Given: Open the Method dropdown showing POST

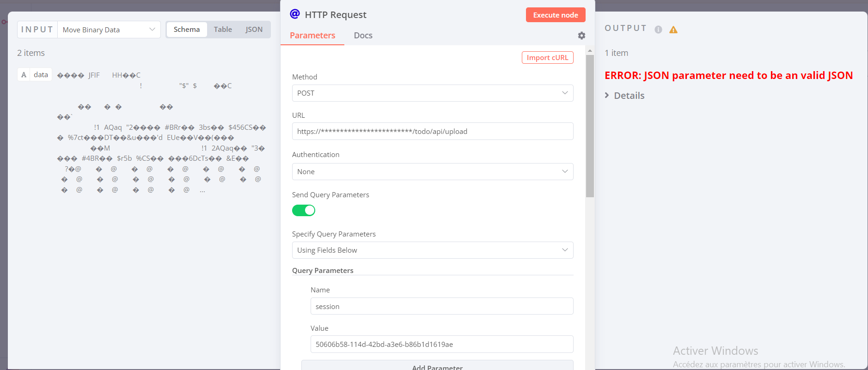Looking at the screenshot, I should 432,93.
